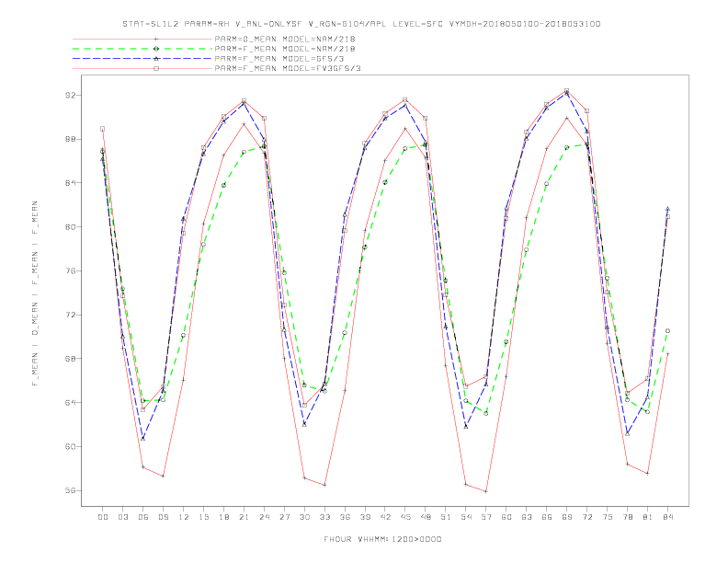The width and height of the screenshot is (728, 563).
Task: Click the plus marker in the O_MEAN legend line
Action: [156, 39]
